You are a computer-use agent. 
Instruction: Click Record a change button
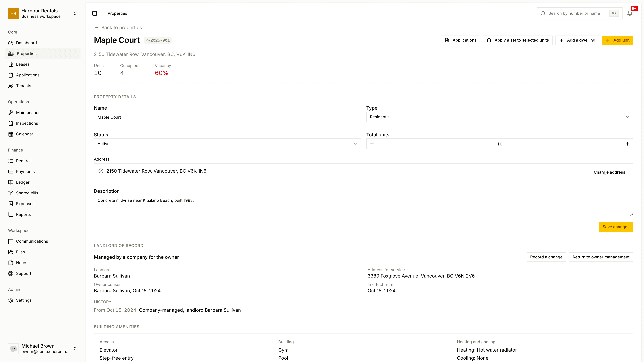tap(546, 257)
